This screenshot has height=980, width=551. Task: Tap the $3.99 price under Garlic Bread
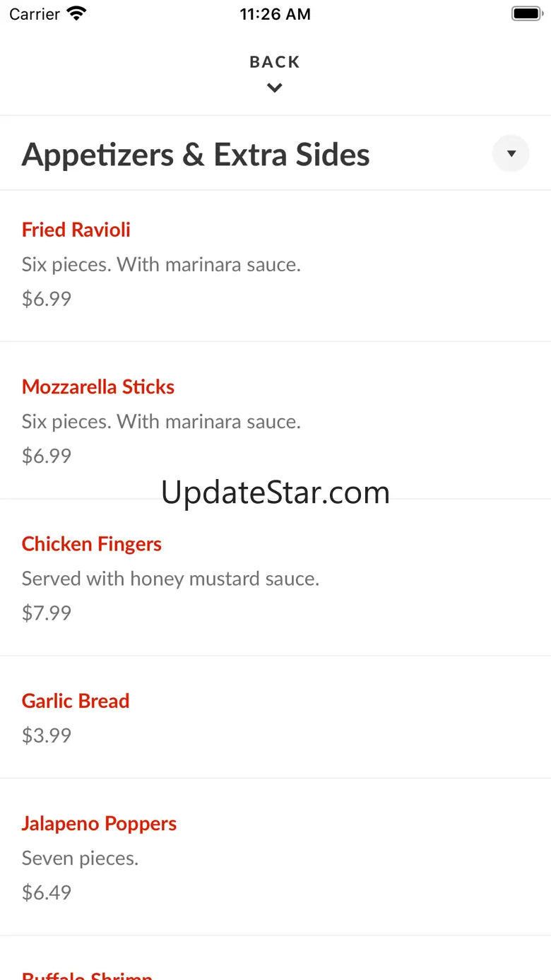pyautogui.click(x=47, y=736)
